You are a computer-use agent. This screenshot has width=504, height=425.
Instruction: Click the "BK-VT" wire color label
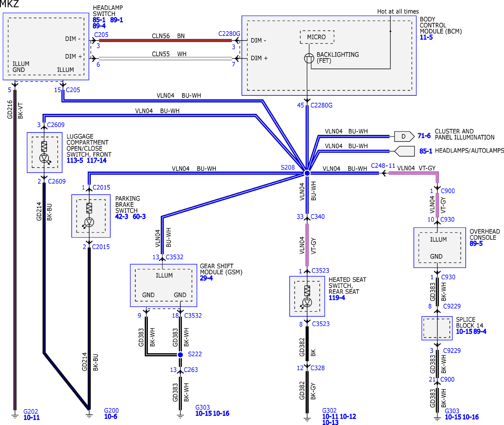pyautogui.click(x=21, y=111)
